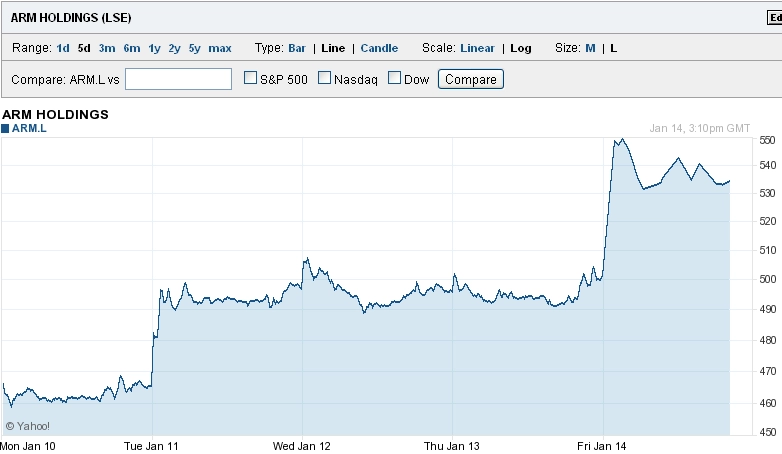This screenshot has width=782, height=454.
Task: Click the ARM HOLDINGS chart title
Action: 55,114
